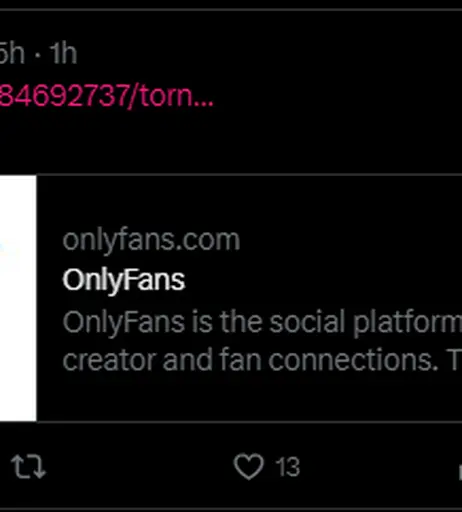Click the word torn in the pink link

(165, 97)
